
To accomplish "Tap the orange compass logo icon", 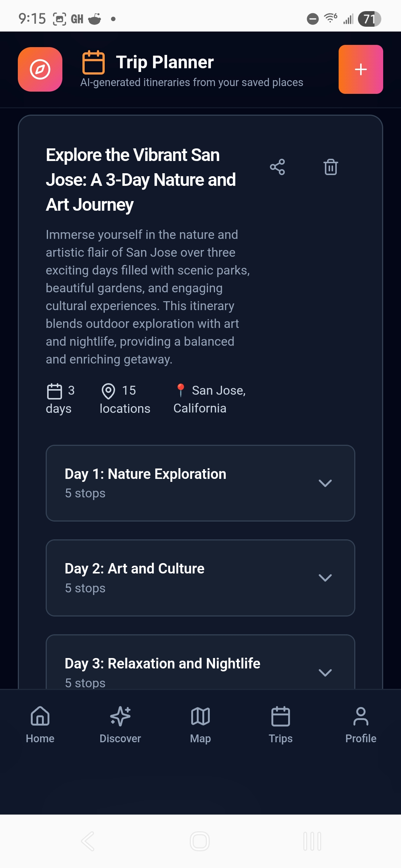I will click(40, 69).
